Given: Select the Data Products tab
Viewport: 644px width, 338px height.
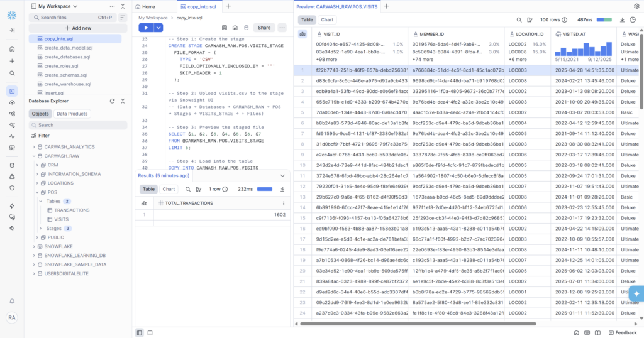Looking at the screenshot, I should tap(72, 114).
